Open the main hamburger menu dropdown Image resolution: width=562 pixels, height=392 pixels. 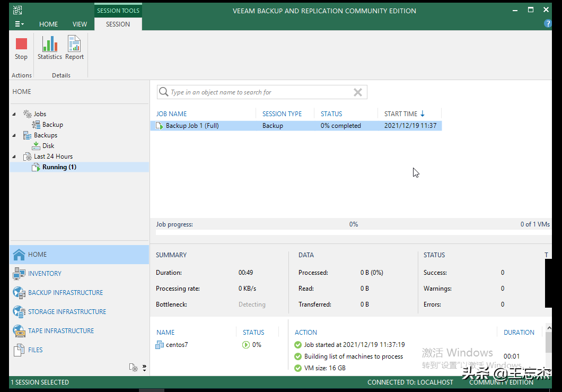(19, 24)
